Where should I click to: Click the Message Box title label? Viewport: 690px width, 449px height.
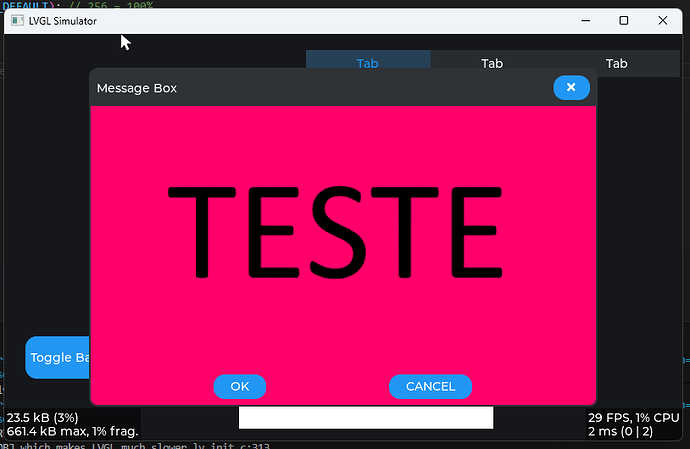coord(137,89)
